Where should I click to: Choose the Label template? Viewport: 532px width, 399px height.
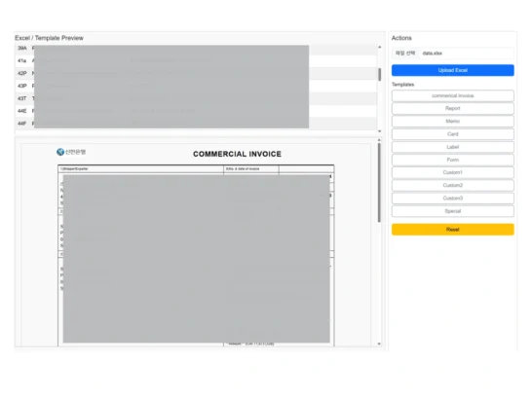pos(453,147)
